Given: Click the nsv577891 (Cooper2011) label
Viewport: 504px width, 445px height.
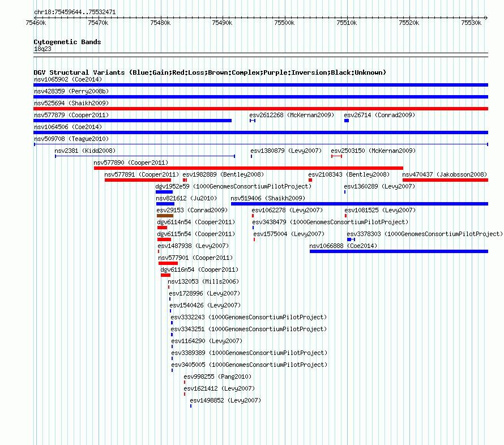Looking at the screenshot, I should (x=142, y=174).
